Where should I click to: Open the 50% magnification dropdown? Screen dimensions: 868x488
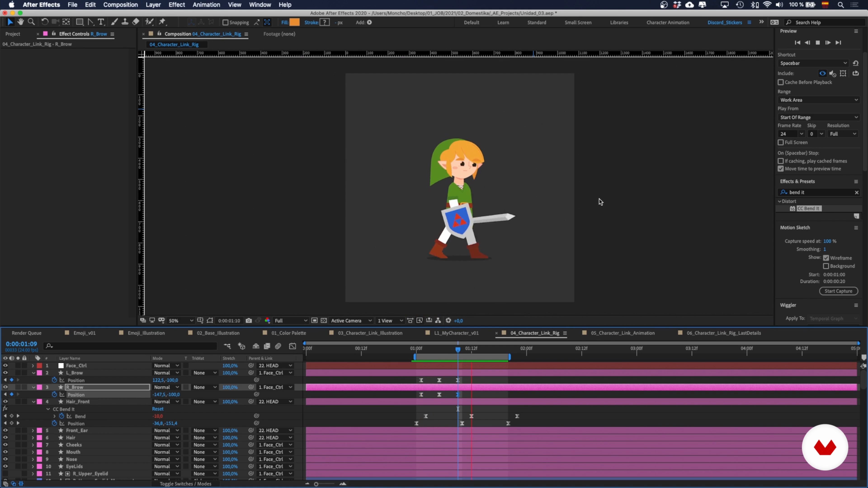[x=181, y=321]
